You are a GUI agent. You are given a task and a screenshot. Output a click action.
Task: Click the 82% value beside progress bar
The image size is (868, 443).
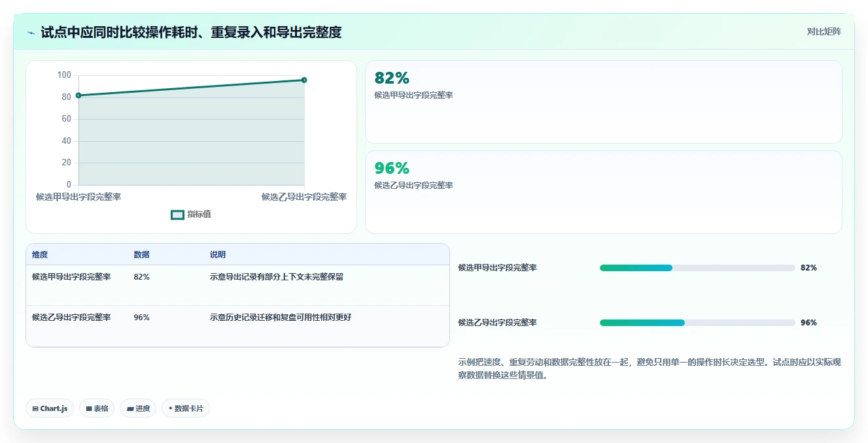[808, 268]
